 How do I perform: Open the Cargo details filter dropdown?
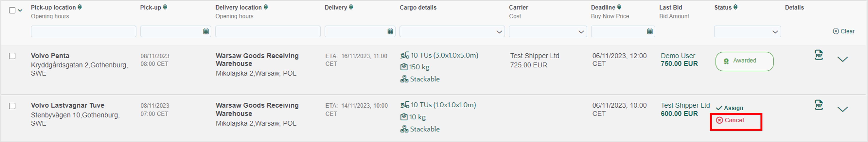[452, 31]
